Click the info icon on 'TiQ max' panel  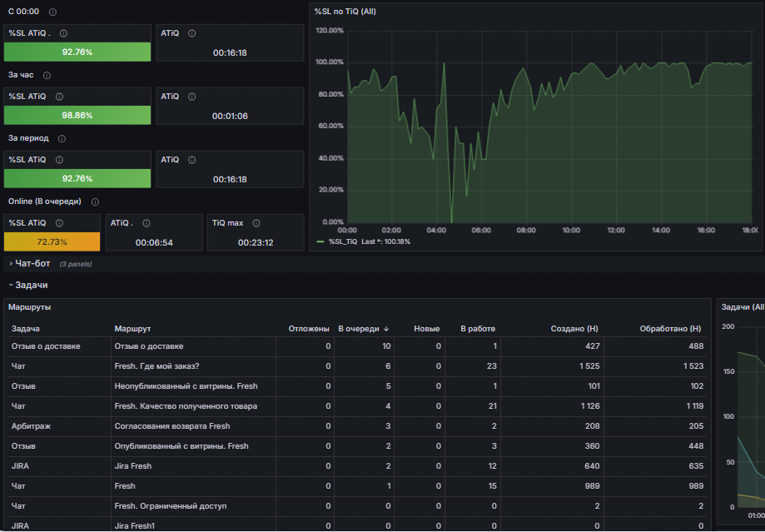tap(256, 223)
